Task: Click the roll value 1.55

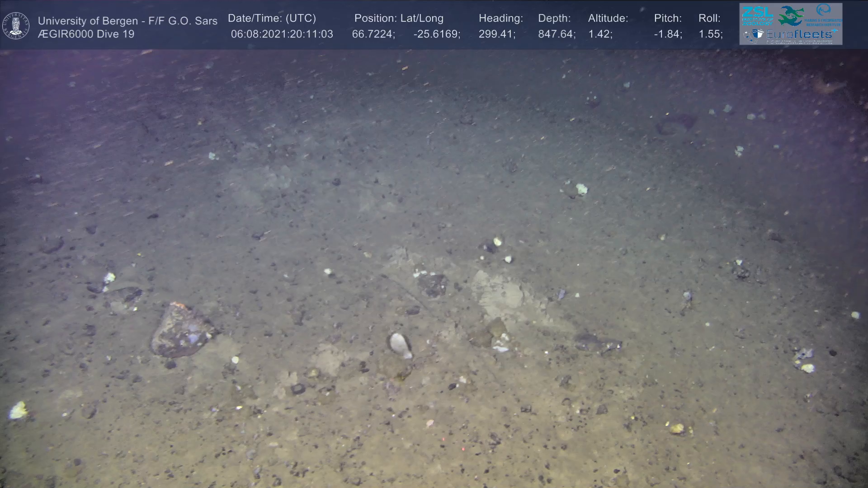Action: pos(710,34)
